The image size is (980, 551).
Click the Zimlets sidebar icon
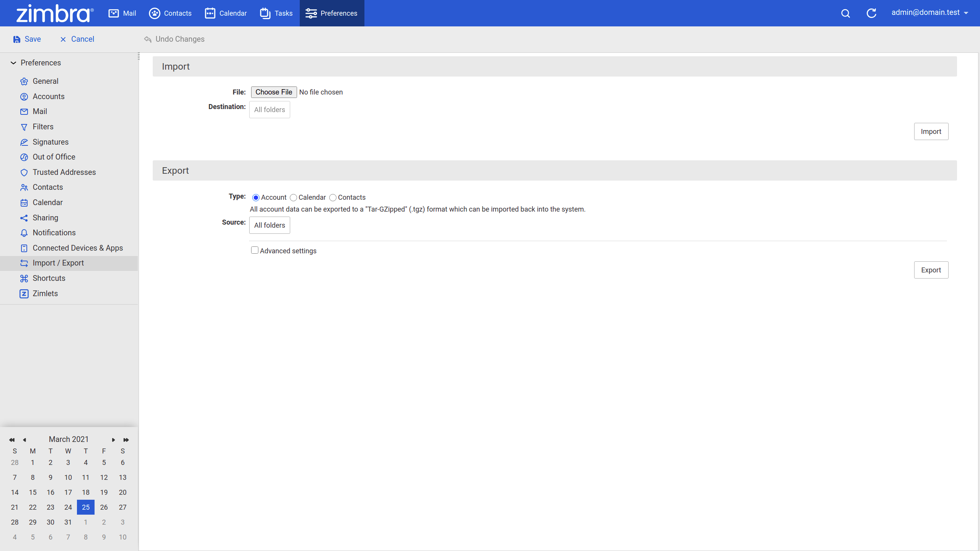24,293
